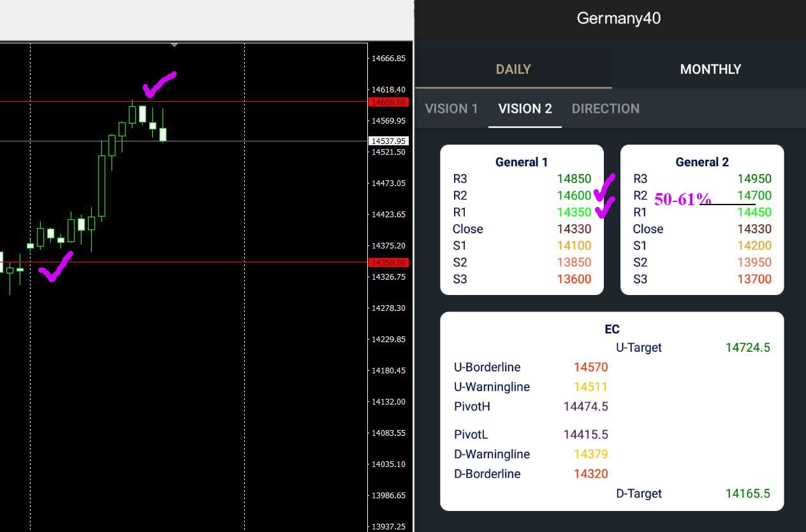
Task: Click the red 14350.00 price axis label
Action: pyautogui.click(x=388, y=262)
